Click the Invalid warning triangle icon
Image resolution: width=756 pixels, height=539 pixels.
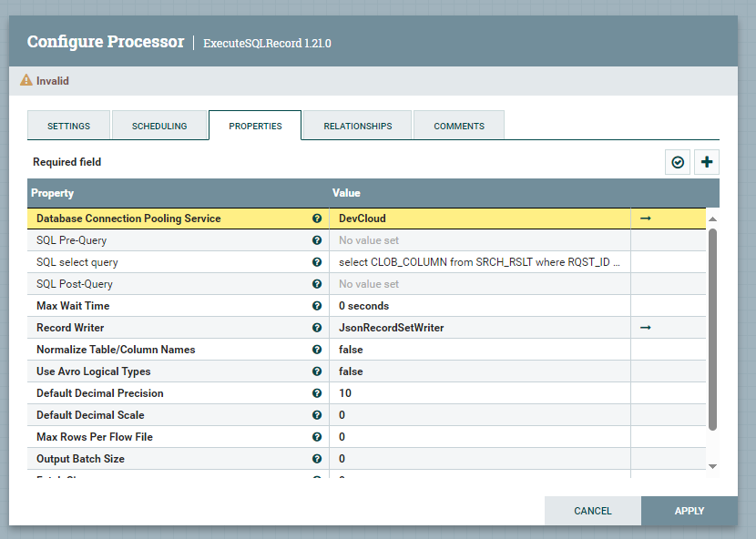pyautogui.click(x=26, y=80)
